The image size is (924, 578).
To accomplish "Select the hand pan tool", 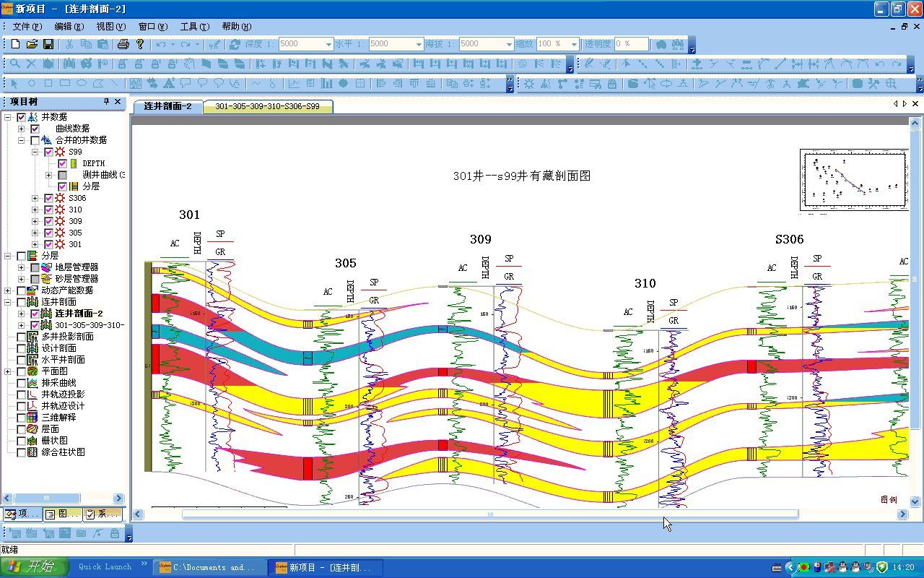I will point(188,64).
